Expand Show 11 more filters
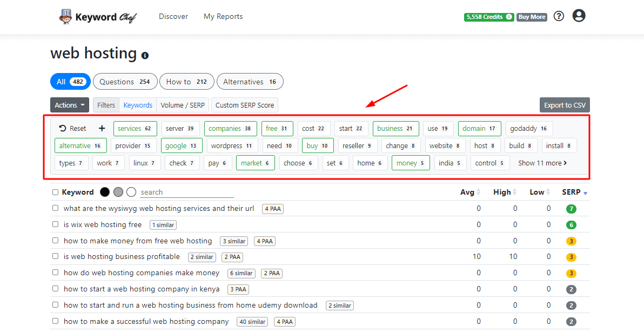The image size is (644, 332). click(542, 163)
